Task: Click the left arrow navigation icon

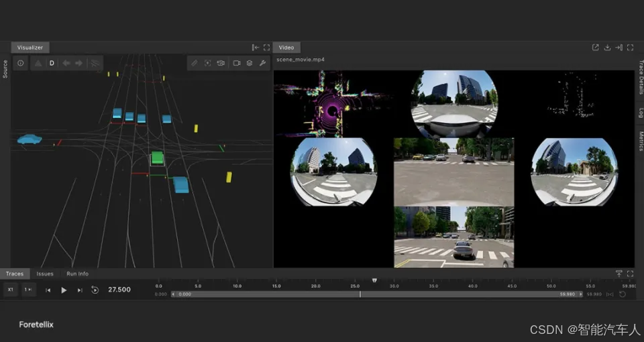Action: click(66, 63)
